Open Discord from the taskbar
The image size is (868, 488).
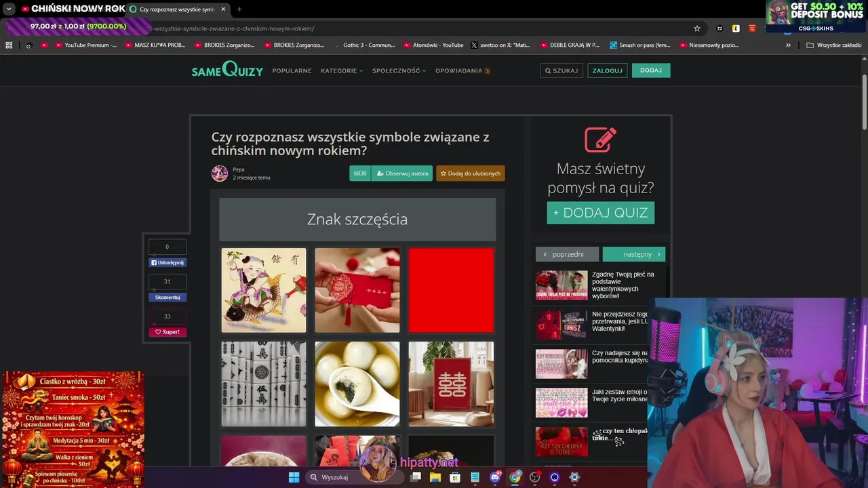tap(495, 477)
